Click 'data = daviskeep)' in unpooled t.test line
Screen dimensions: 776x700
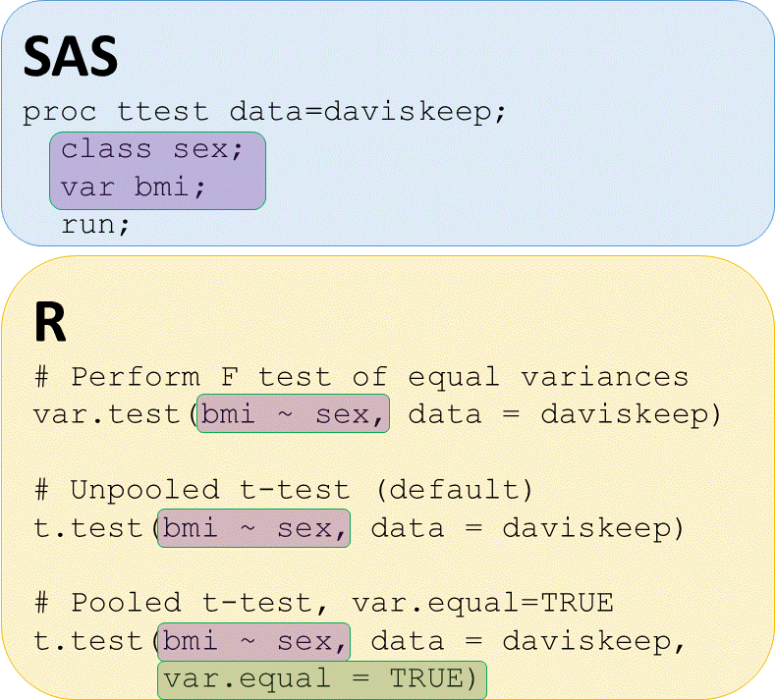527,528
